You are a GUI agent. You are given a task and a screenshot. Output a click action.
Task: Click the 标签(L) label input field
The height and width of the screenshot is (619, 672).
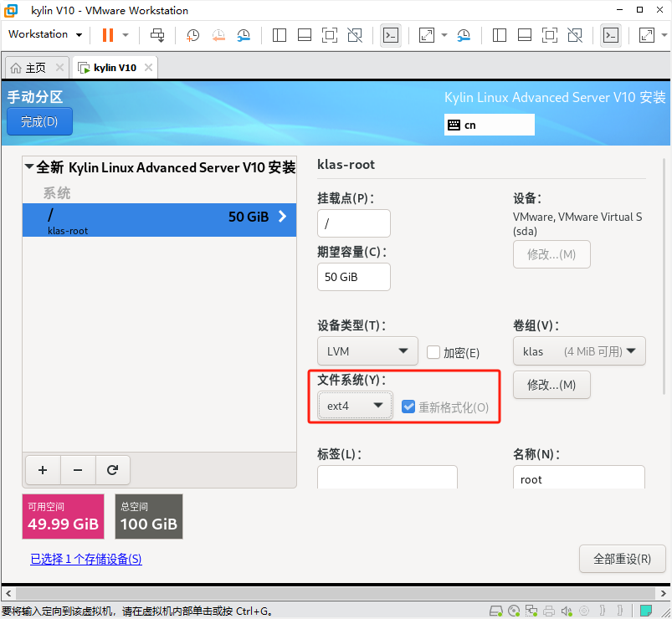[x=387, y=477]
